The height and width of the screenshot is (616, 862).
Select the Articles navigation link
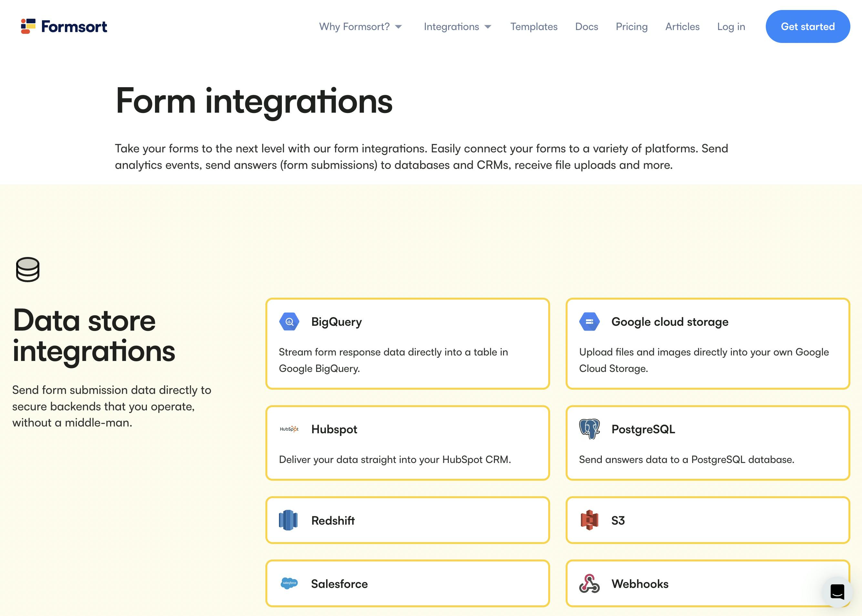[682, 27]
